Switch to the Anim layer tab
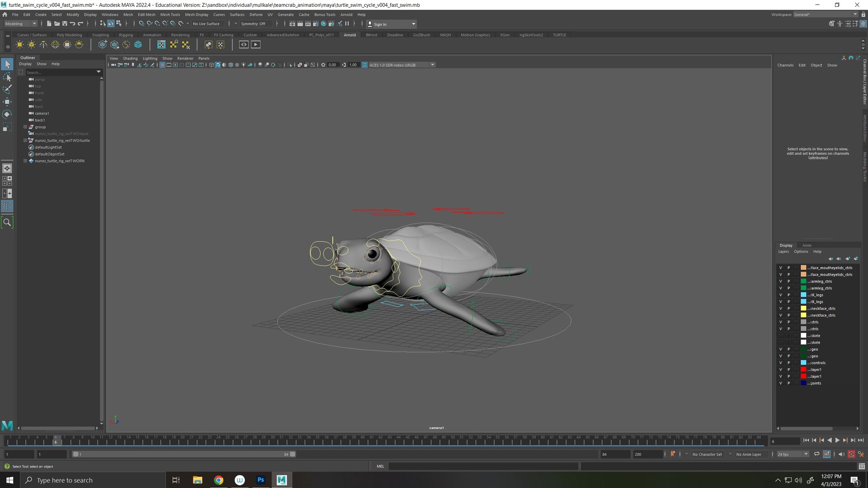 [x=807, y=245]
